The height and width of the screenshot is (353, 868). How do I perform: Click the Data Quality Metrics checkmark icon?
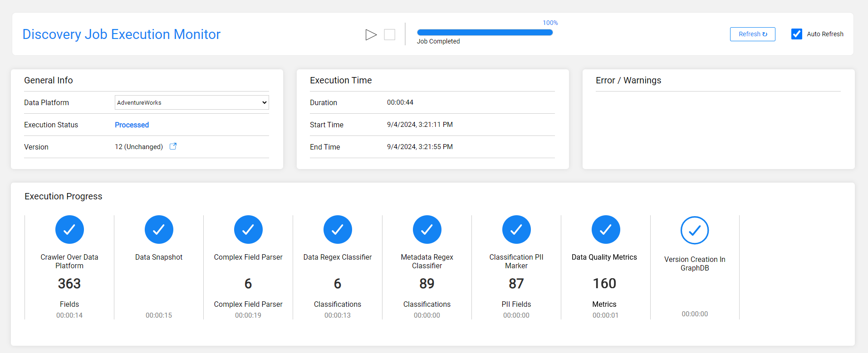(x=606, y=230)
